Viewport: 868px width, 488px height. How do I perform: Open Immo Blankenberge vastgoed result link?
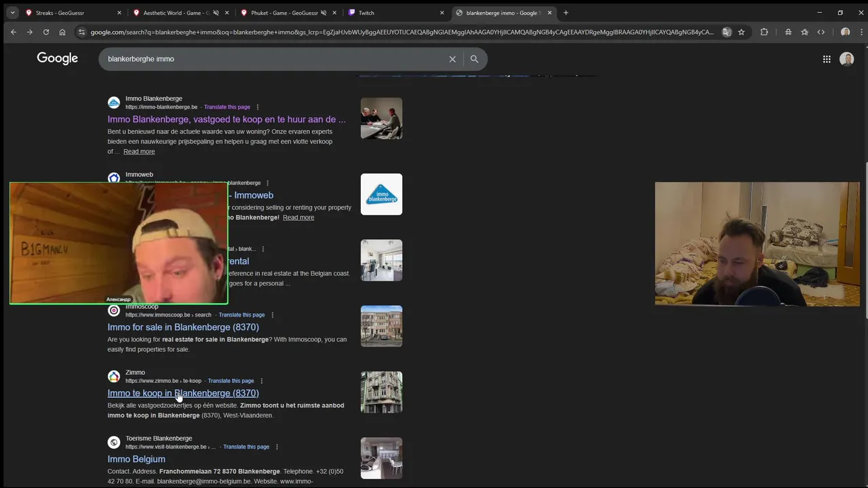pos(226,119)
